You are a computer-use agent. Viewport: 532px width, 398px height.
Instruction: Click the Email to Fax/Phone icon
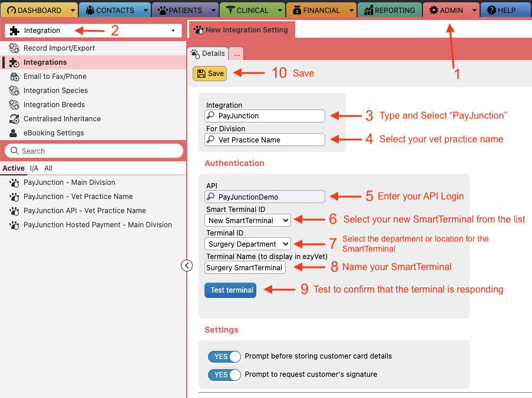15,77
